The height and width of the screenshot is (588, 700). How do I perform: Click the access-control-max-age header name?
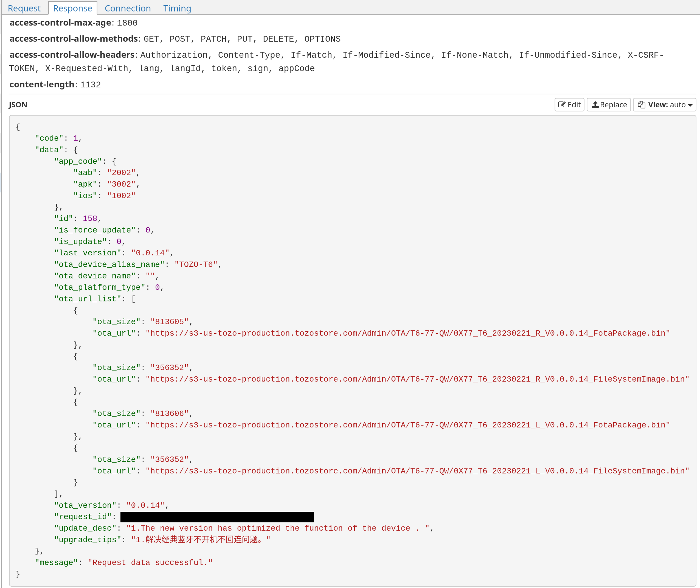60,23
